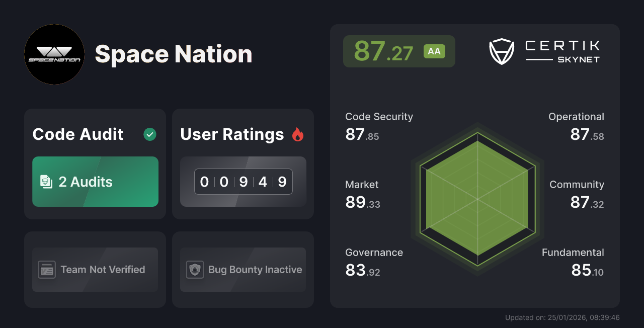Click the 2 Audits button
644x328 pixels.
tap(95, 182)
